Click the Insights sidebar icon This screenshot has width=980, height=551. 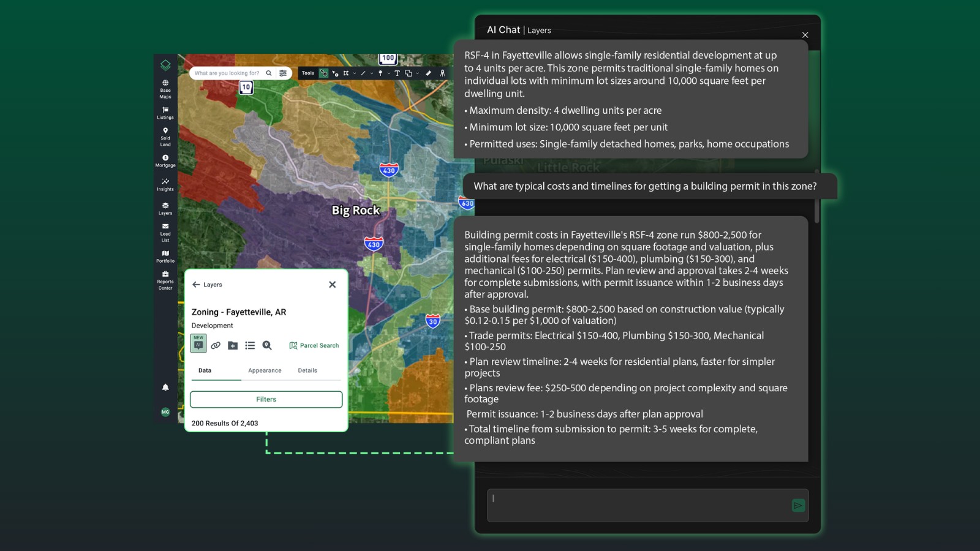pos(165,184)
